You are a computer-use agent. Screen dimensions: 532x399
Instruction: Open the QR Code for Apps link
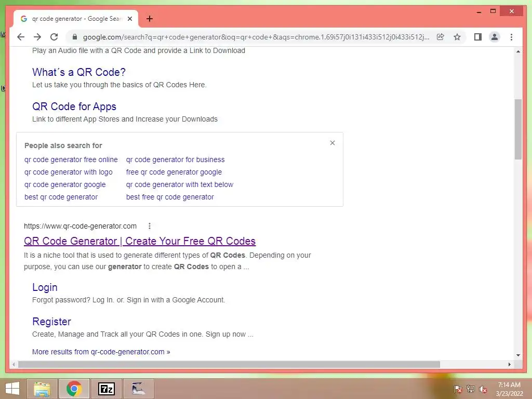(x=74, y=106)
